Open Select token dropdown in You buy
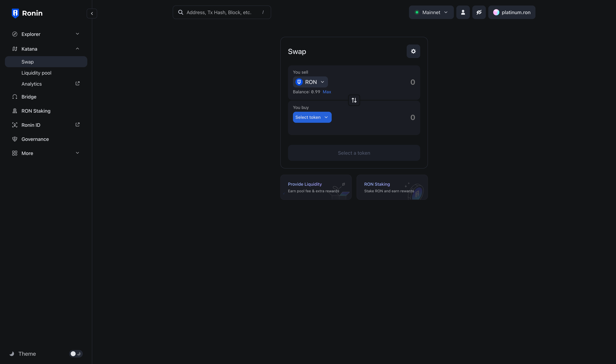This screenshot has height=364, width=616. [x=312, y=117]
